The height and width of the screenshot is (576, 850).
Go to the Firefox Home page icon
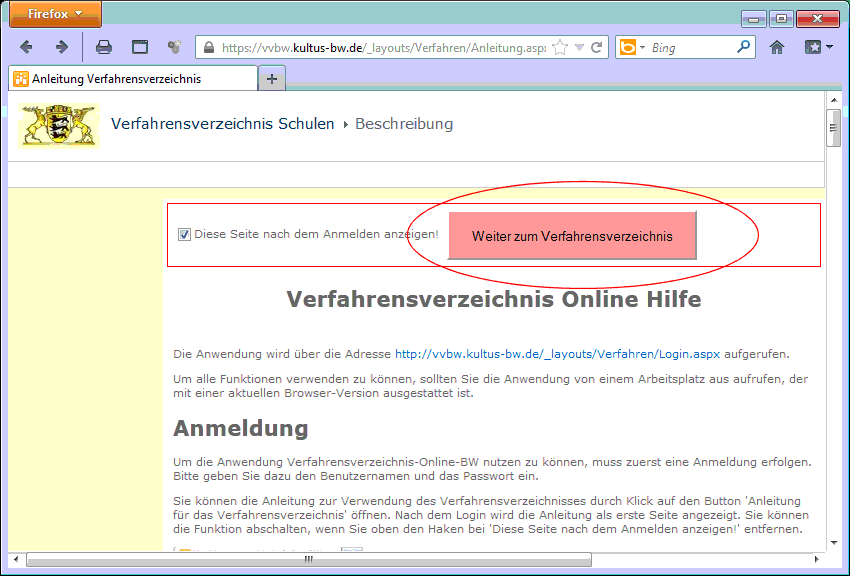[x=777, y=47]
